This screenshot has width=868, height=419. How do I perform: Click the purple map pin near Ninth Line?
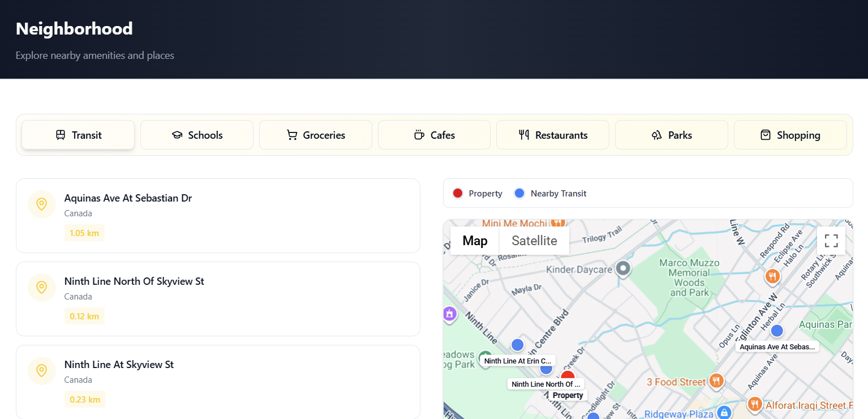[449, 313]
